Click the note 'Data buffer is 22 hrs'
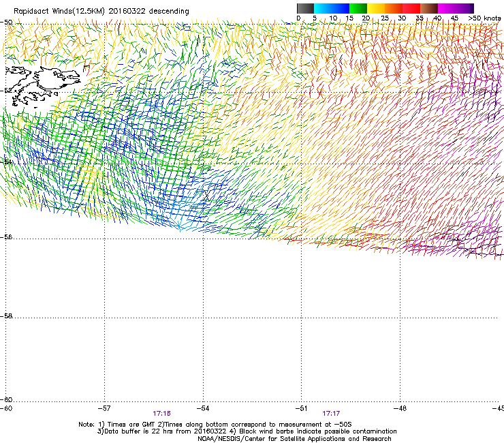Image resolution: width=504 pixels, height=443 pixels. pyautogui.click(x=138, y=431)
